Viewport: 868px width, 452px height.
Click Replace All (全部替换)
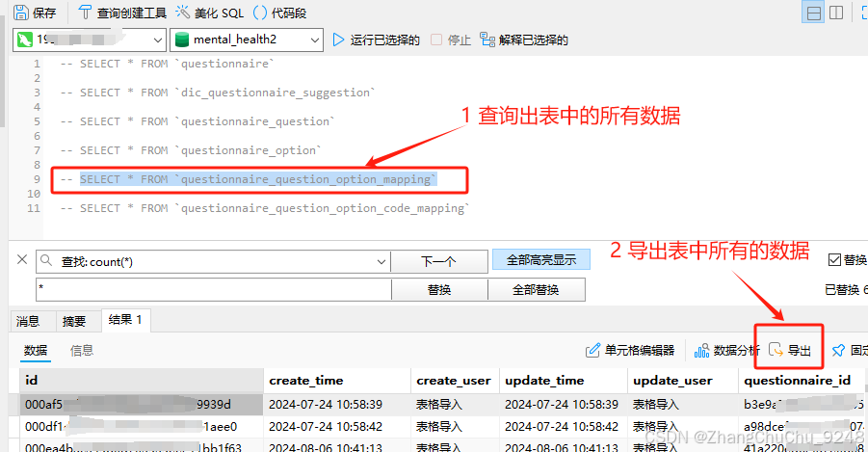536,290
